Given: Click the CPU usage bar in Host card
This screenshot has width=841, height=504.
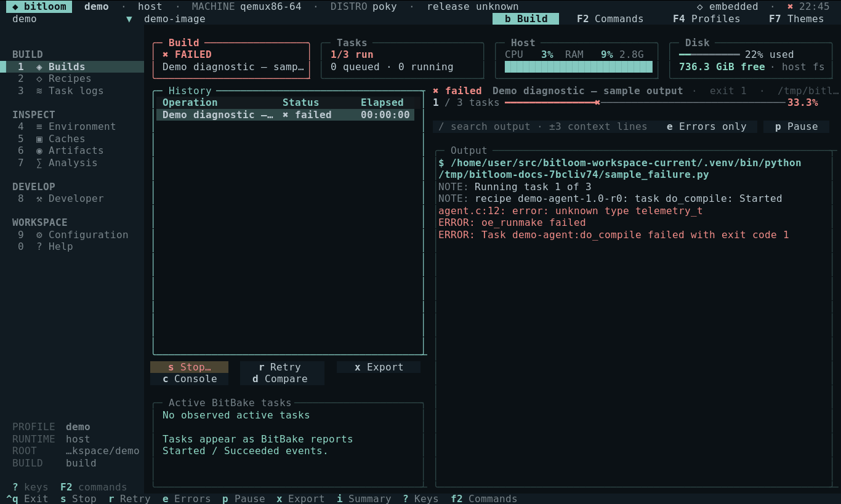Looking at the screenshot, I should 578,66.
